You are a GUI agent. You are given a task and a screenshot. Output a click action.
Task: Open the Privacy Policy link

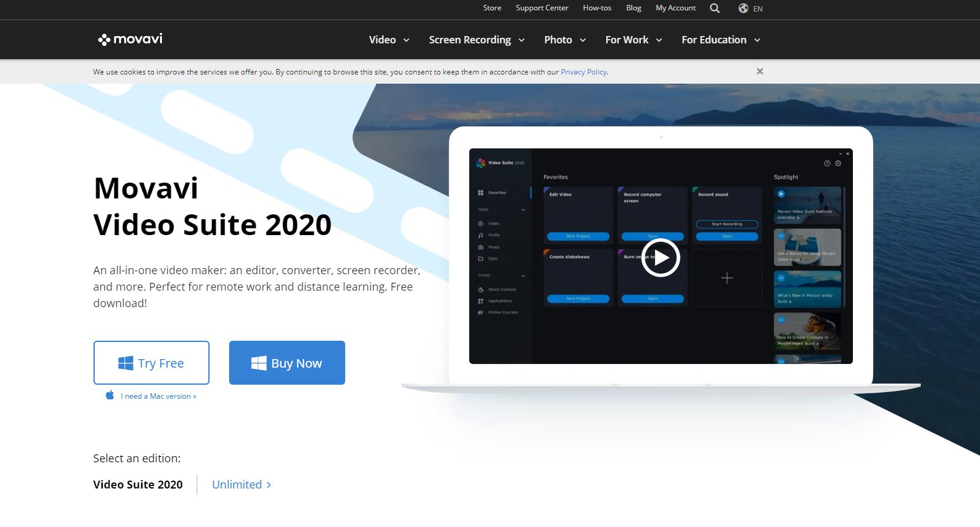tap(583, 72)
